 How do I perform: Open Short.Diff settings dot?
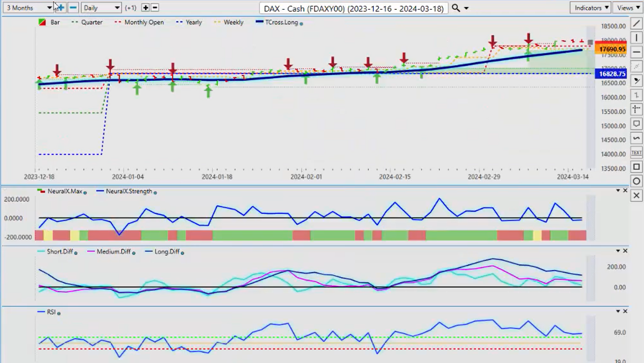click(76, 253)
